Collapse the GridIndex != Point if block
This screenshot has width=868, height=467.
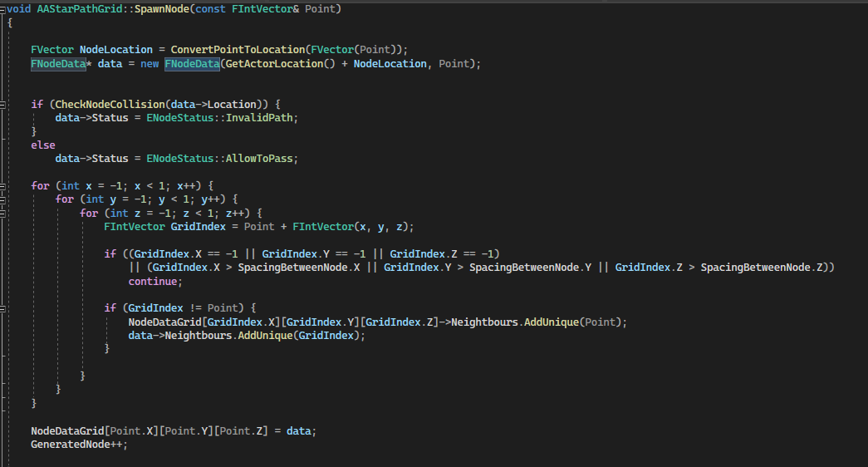pyautogui.click(x=3, y=307)
